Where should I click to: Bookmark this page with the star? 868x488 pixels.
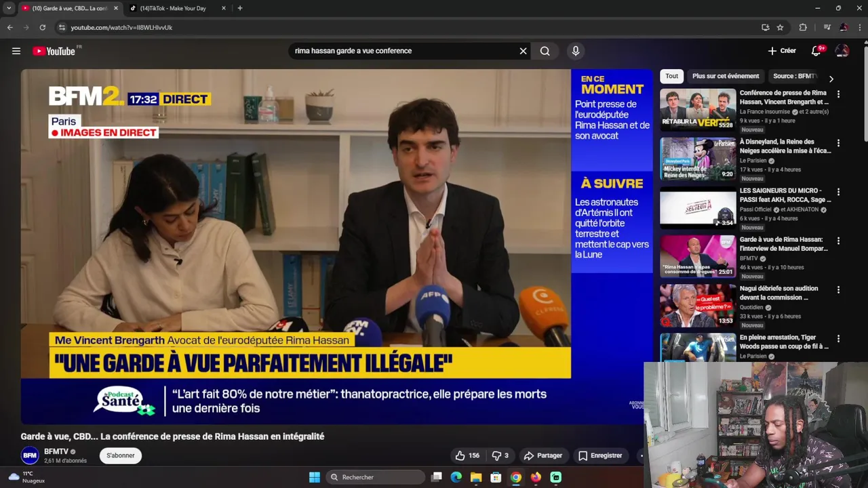coord(781,27)
